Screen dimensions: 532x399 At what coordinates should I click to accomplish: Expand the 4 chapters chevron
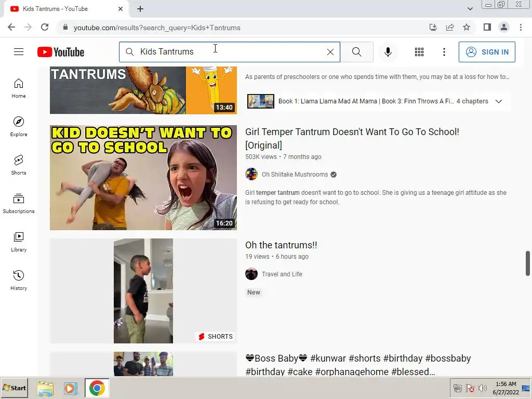pyautogui.click(x=498, y=101)
